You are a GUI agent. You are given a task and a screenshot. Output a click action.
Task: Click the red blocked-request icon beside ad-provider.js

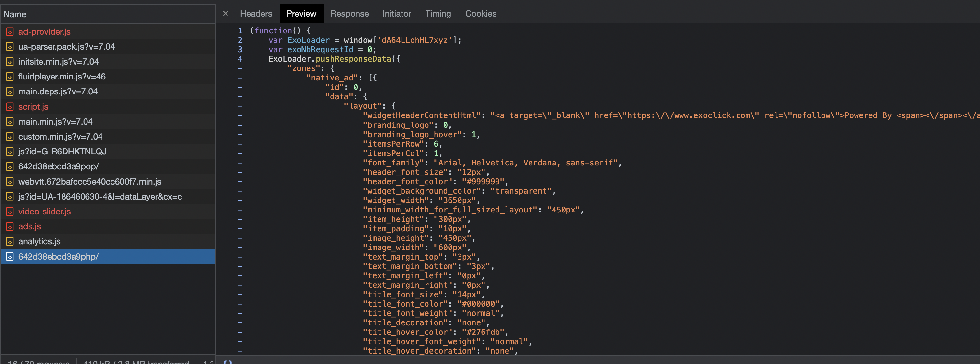[x=10, y=32]
